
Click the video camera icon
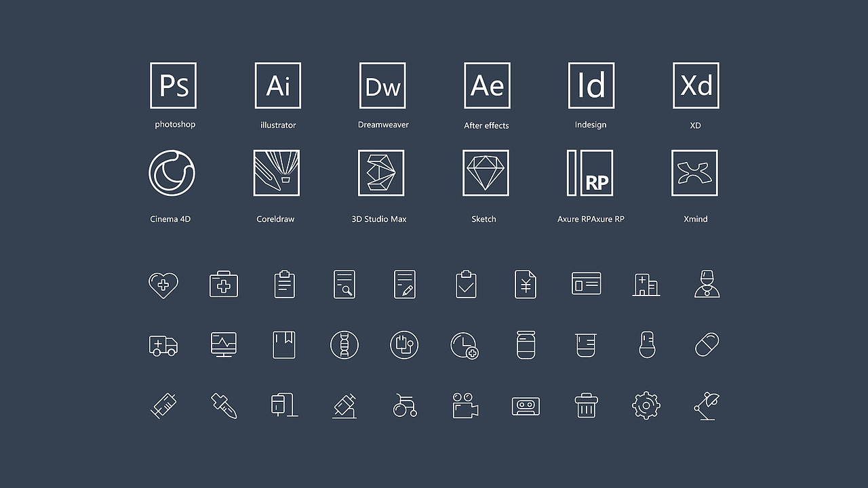pos(465,405)
